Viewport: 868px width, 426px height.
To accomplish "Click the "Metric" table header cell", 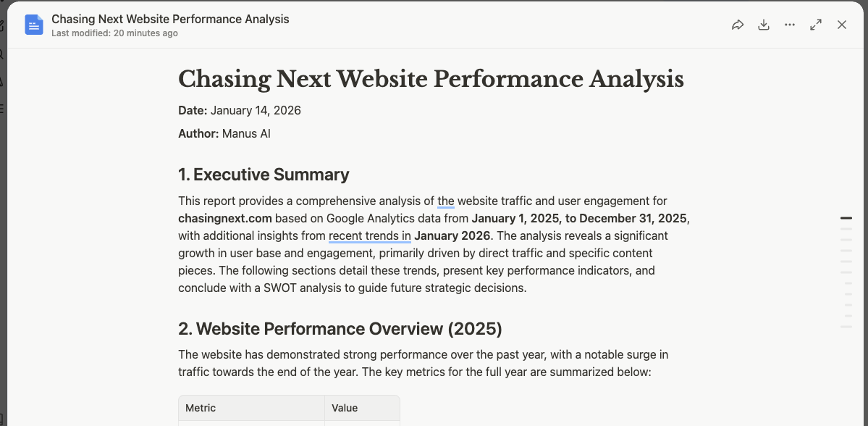I will tap(201, 408).
